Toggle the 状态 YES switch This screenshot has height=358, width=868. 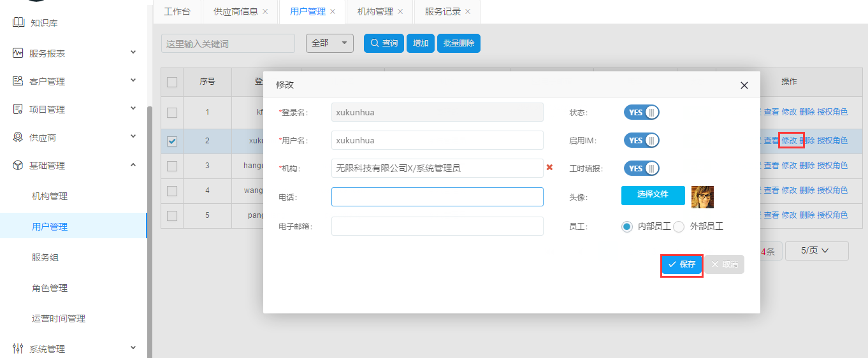[641, 113]
